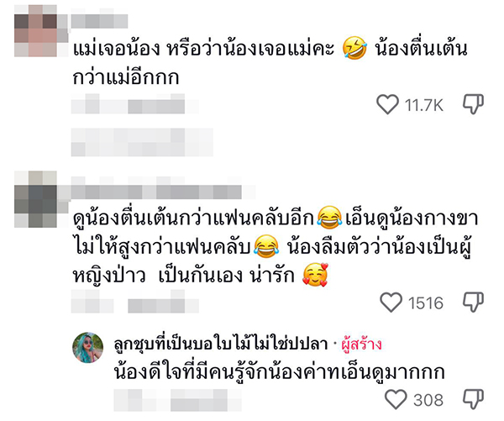Dislike the creator's reply with 308 likes
Viewport: 504px width, 421px height.
coord(473,399)
